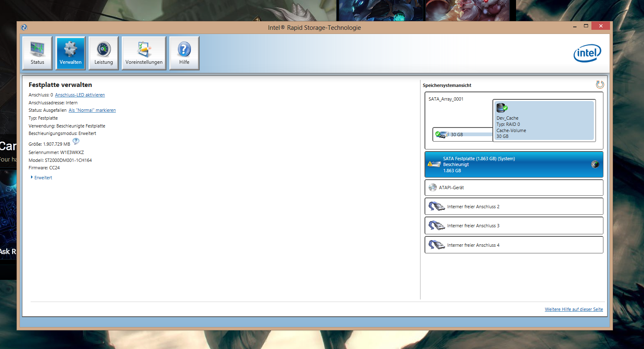
Task: Expand the Erweitert section
Action: (x=41, y=178)
